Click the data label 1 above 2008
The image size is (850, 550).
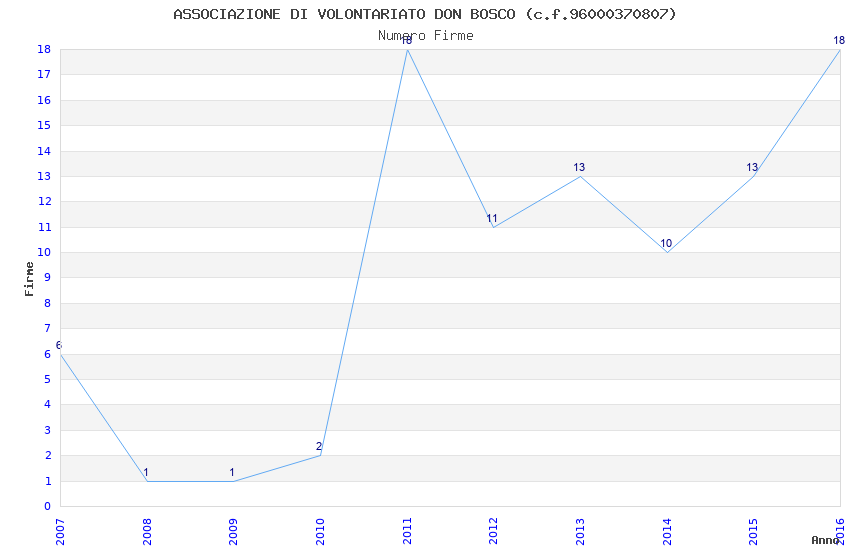point(146,473)
